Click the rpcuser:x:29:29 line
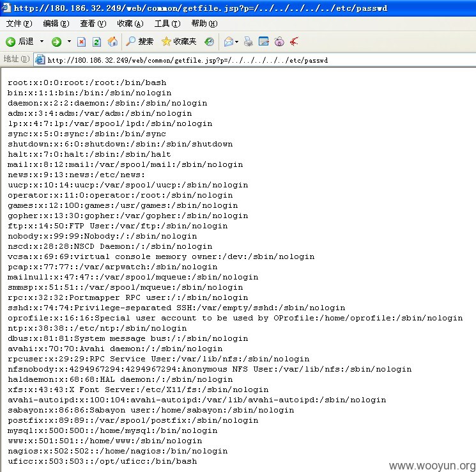The width and height of the screenshot is (476, 472). pos(158,359)
